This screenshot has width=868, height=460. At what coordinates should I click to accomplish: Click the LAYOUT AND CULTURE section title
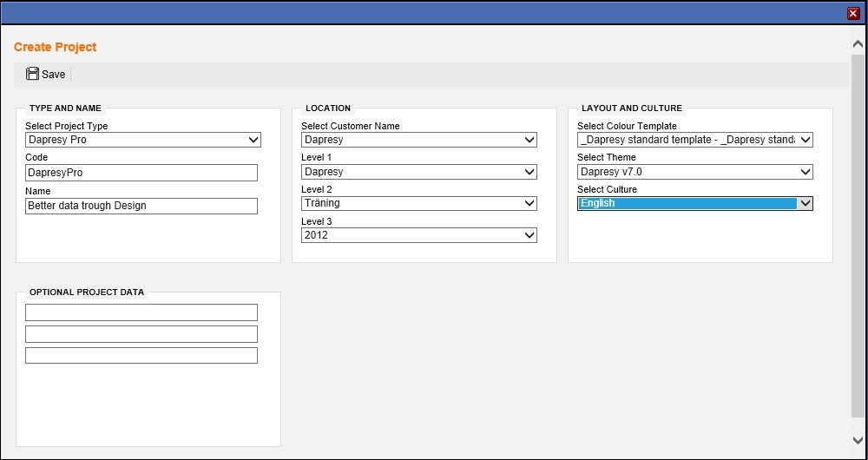tap(632, 108)
